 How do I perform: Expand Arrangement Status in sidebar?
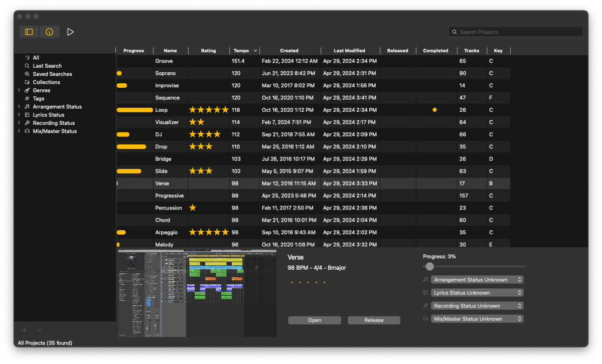pyautogui.click(x=19, y=107)
